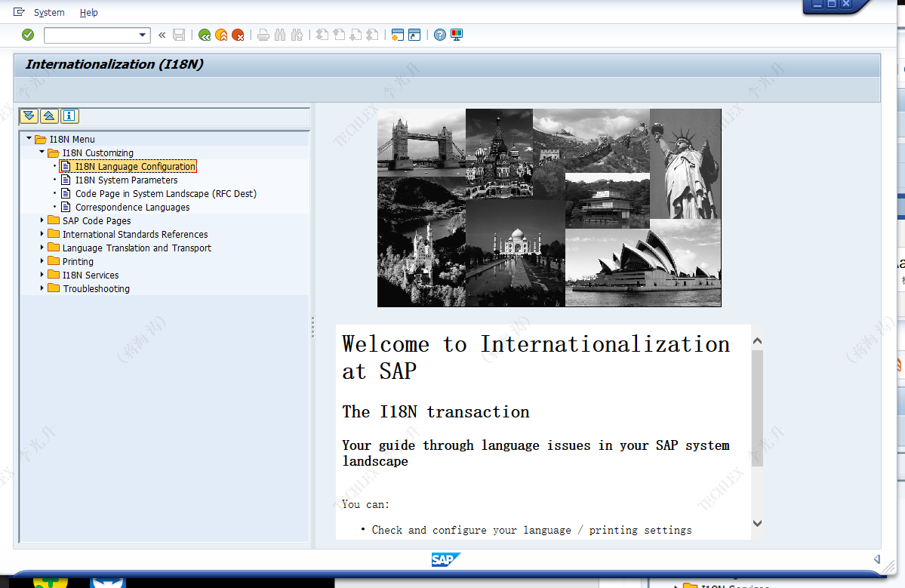Click the Collapse All tree toolbar icon
The height and width of the screenshot is (588, 905).
[49, 116]
